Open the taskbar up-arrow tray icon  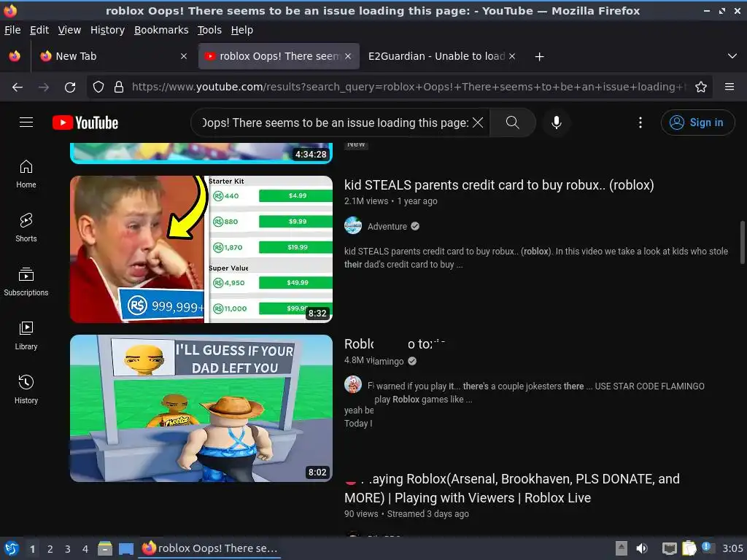(622, 548)
